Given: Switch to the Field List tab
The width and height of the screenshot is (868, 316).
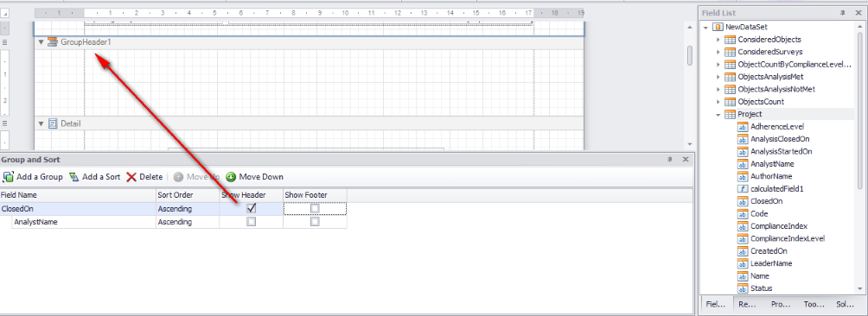Looking at the screenshot, I should tap(716, 304).
